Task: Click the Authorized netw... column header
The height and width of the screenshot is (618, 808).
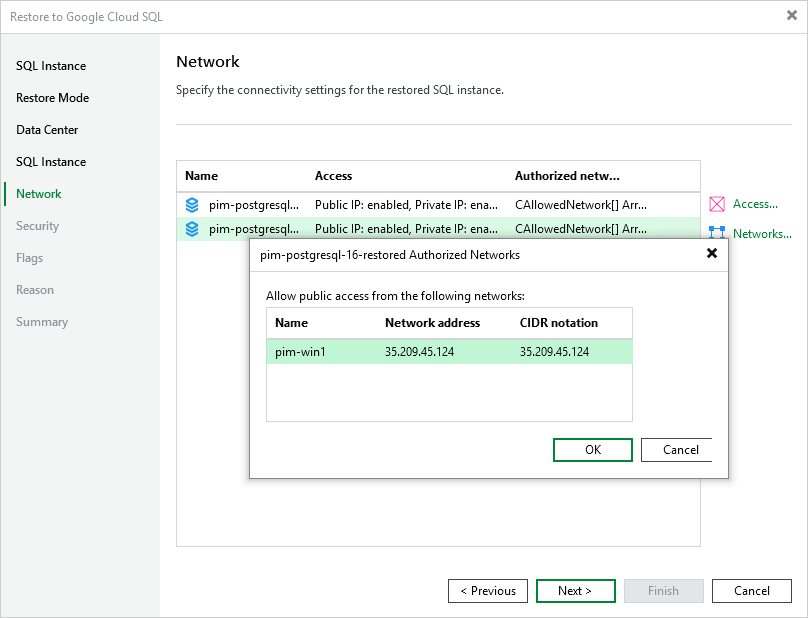Action: 567,176
